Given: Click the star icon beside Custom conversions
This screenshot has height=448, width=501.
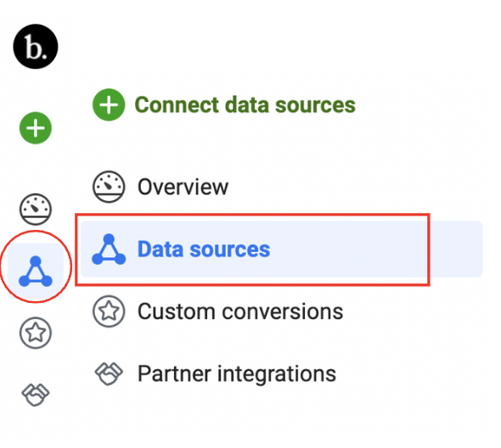Looking at the screenshot, I should [x=109, y=311].
